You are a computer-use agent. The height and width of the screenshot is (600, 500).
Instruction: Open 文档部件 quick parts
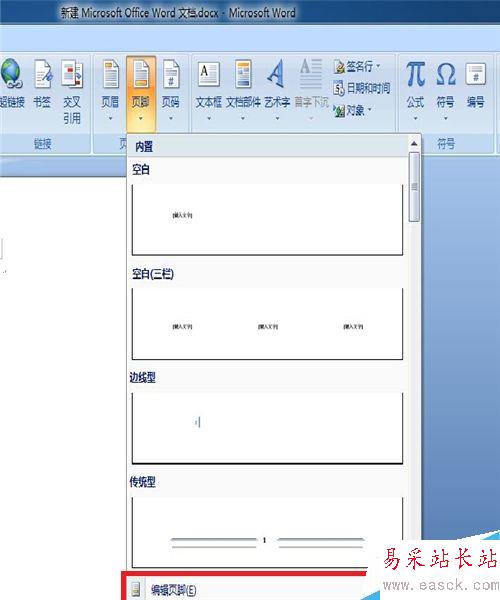pyautogui.click(x=243, y=91)
